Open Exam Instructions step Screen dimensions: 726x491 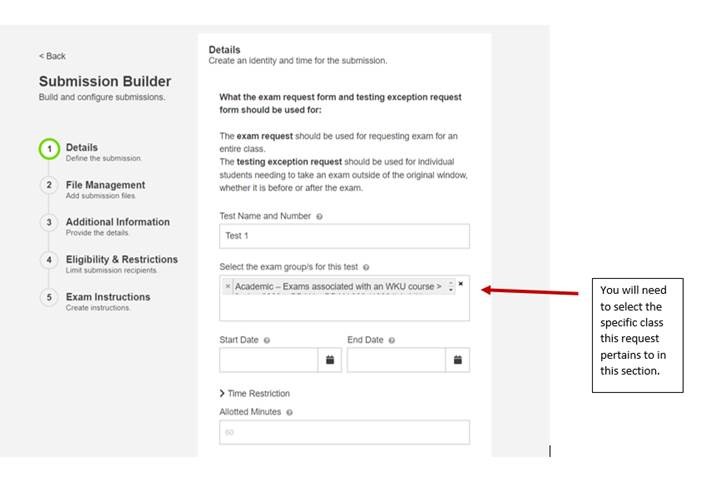coord(107,297)
